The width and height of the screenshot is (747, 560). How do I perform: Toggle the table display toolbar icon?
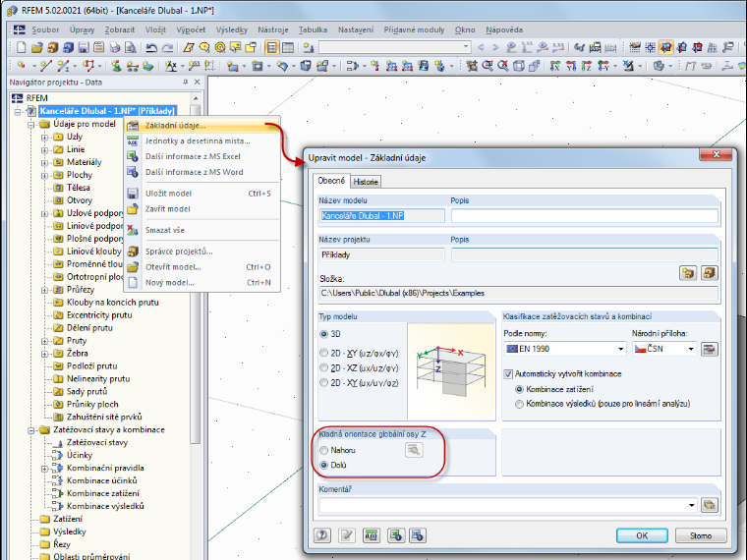point(288,47)
